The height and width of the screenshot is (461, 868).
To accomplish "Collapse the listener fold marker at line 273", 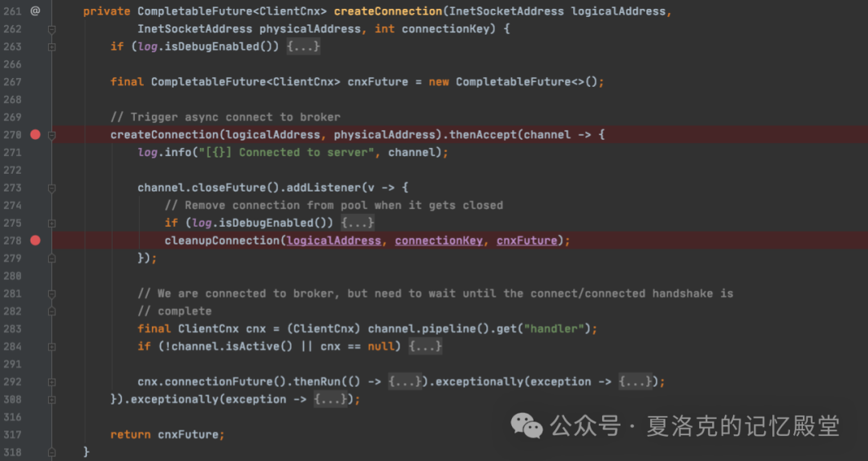I will coord(51,187).
